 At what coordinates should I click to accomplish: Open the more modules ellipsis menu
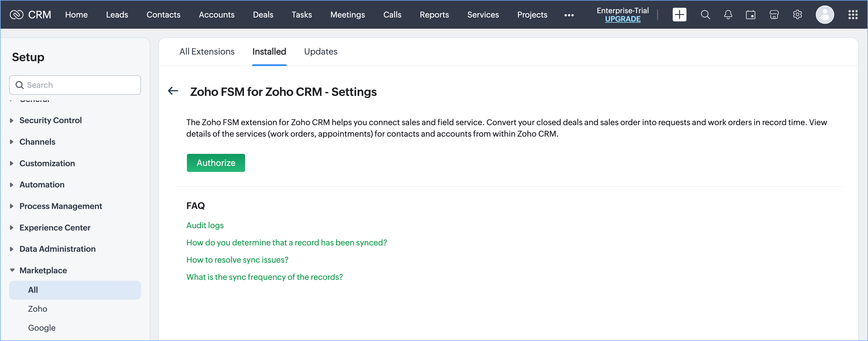569,15
